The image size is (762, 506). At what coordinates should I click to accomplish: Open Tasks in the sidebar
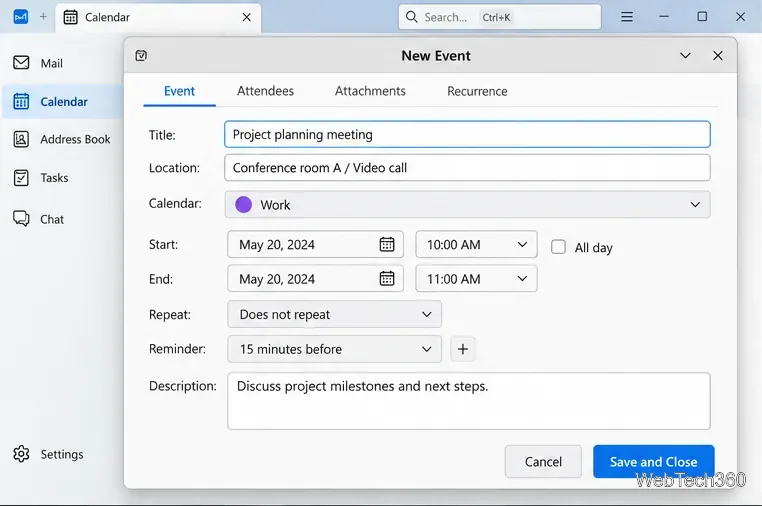click(x=41, y=178)
